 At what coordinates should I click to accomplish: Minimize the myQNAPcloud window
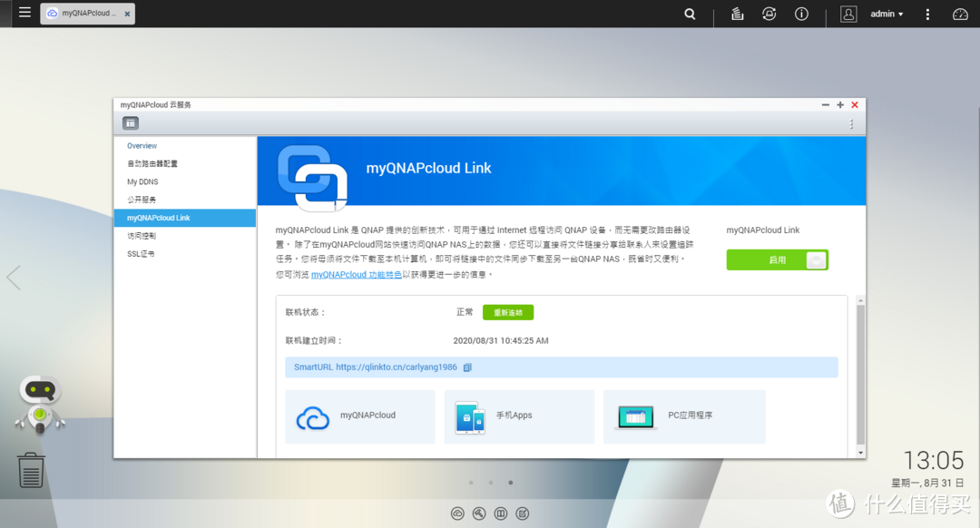825,105
